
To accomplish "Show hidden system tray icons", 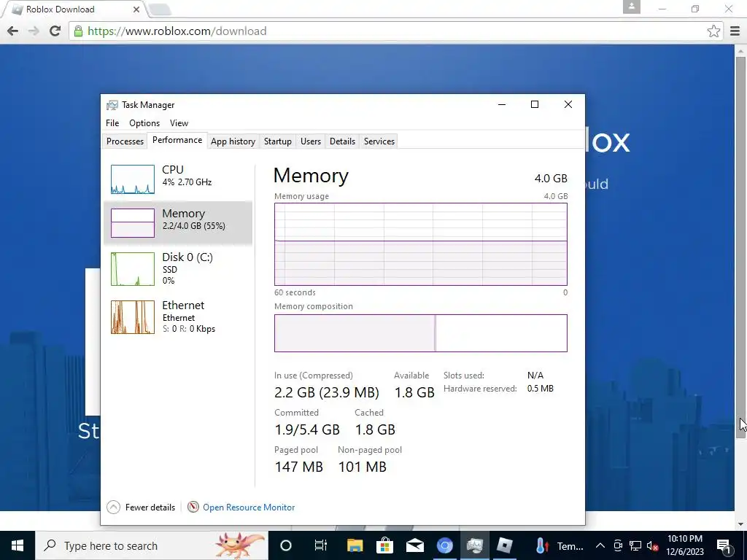I will pyautogui.click(x=600, y=545).
